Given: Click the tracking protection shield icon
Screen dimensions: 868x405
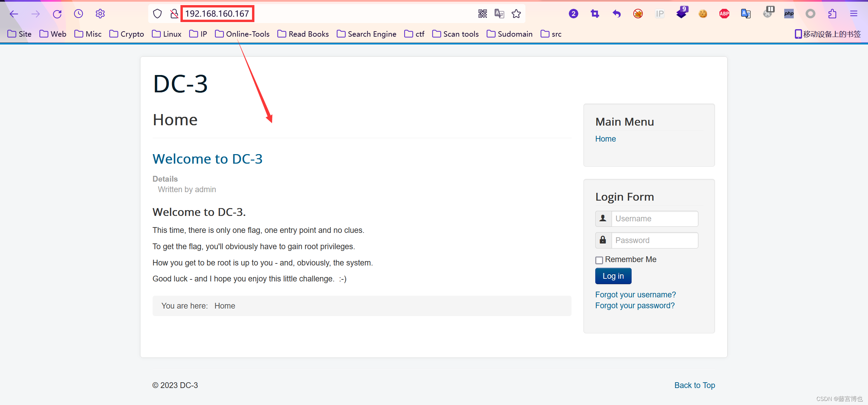Looking at the screenshot, I should [x=157, y=14].
